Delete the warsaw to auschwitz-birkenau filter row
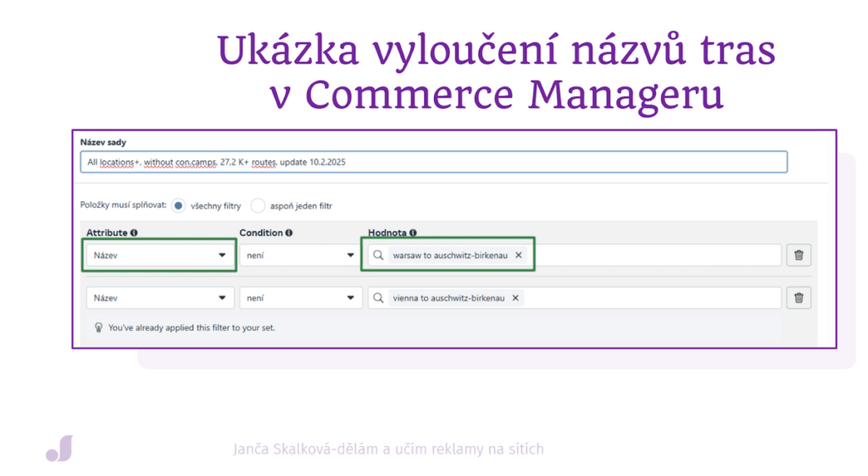This screenshot has height=476, width=868. pyautogui.click(x=798, y=255)
